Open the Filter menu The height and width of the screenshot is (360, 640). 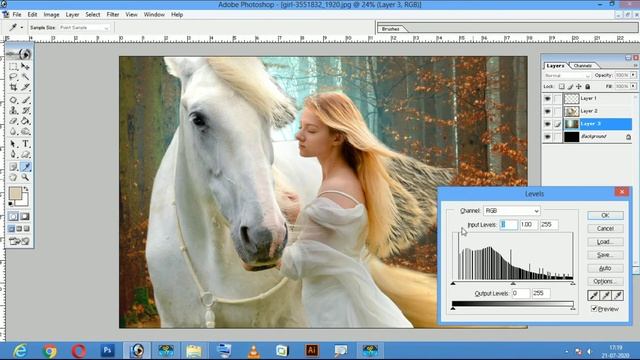[x=113, y=14]
